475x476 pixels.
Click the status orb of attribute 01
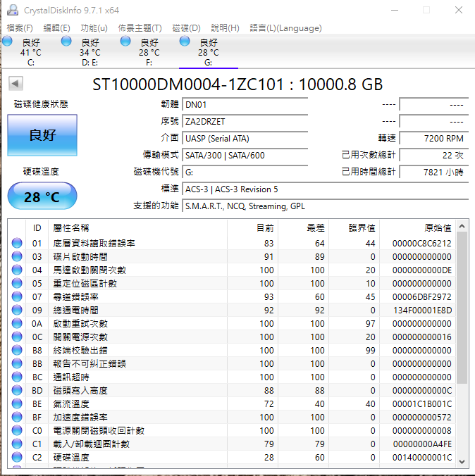coord(17,243)
